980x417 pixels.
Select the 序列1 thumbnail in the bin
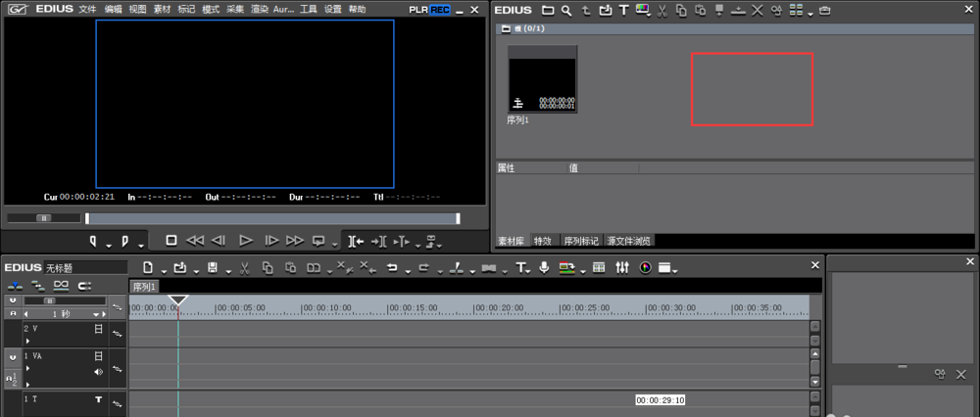(542, 78)
